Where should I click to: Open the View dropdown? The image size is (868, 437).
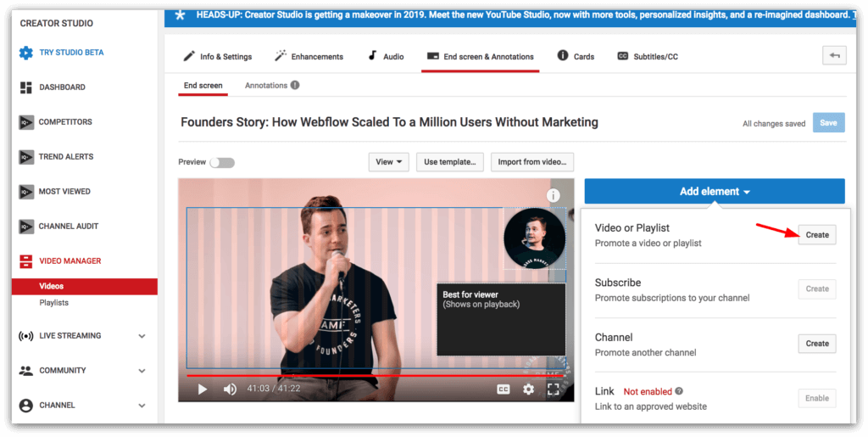click(388, 162)
